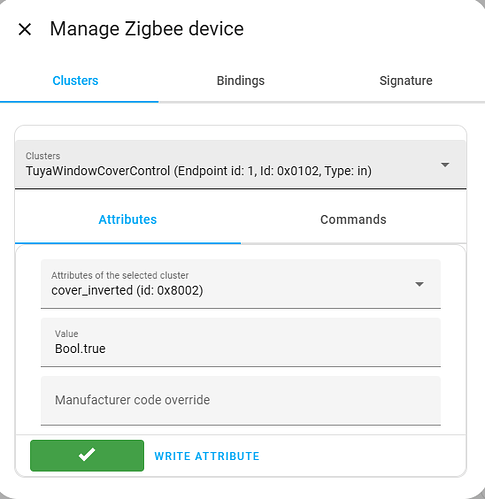This screenshot has height=499, width=485.
Task: Click the WRITE ATTRIBUTE button
Action: point(207,456)
